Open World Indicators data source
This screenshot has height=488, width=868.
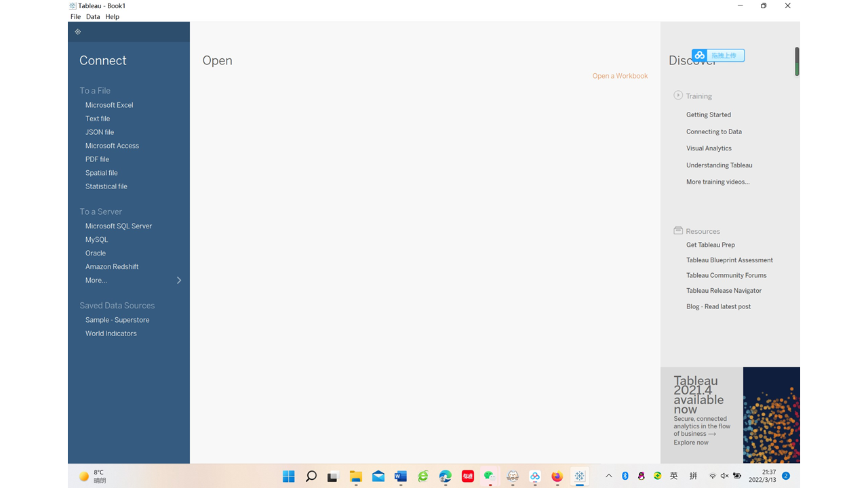pyautogui.click(x=111, y=333)
